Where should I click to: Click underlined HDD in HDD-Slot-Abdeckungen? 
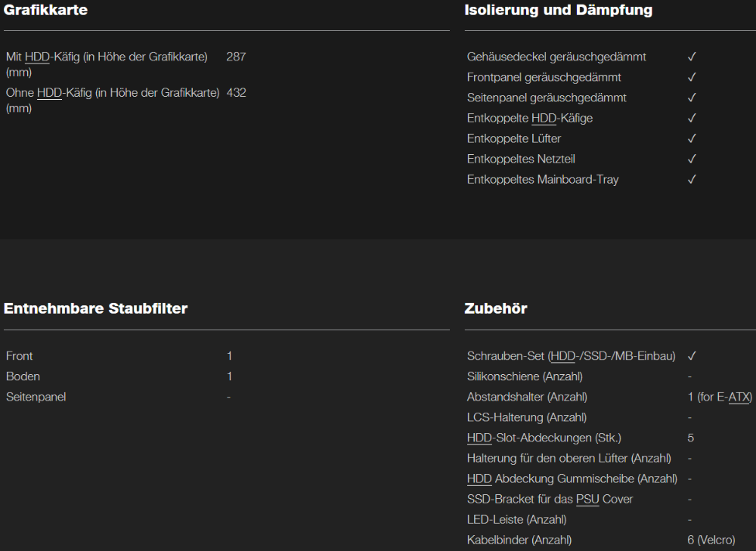point(479,438)
